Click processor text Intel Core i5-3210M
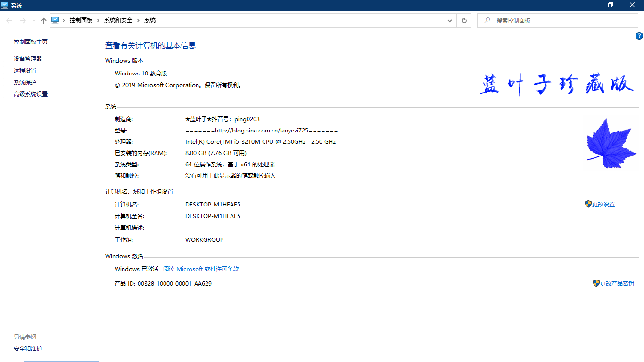Viewport: 644px width, 362px height. point(260,142)
